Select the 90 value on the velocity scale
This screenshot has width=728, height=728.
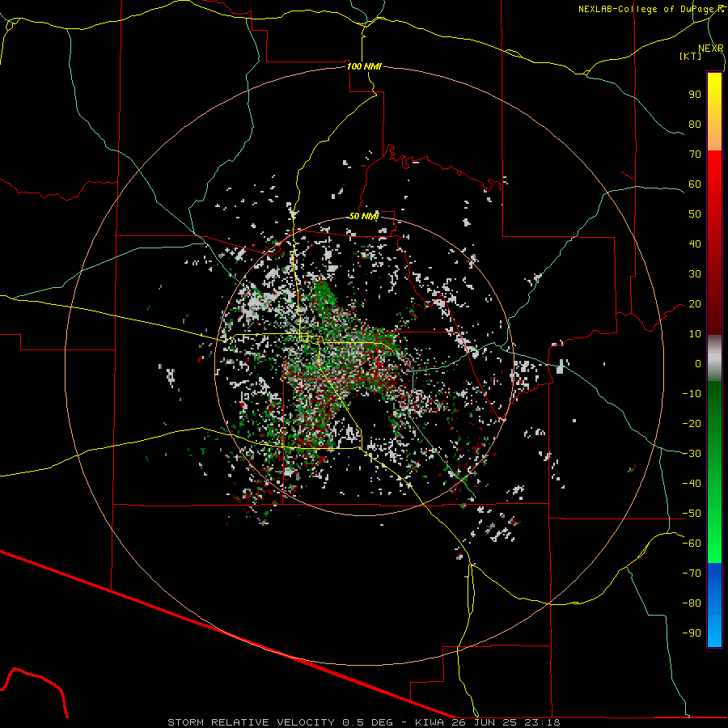pos(695,95)
